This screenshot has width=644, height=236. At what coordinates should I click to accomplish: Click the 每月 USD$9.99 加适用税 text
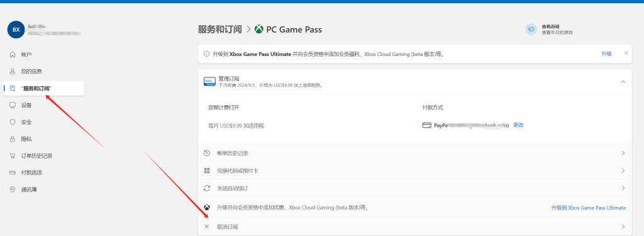[236, 125]
